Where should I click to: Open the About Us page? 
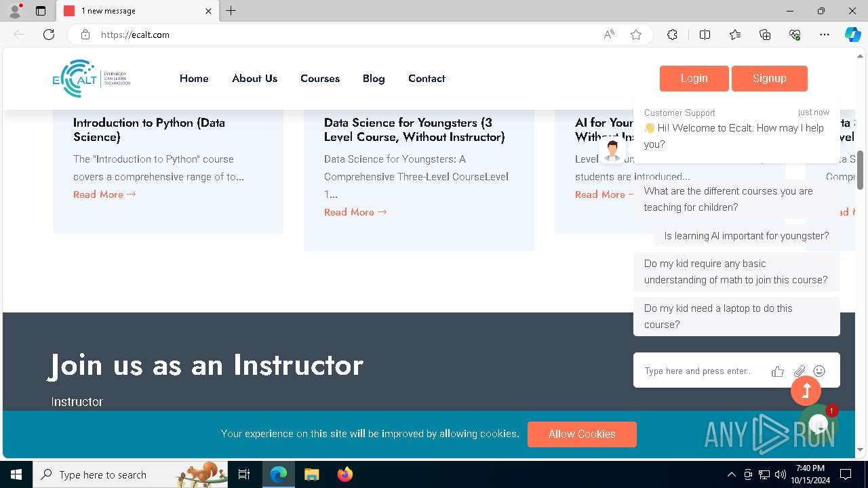click(254, 79)
